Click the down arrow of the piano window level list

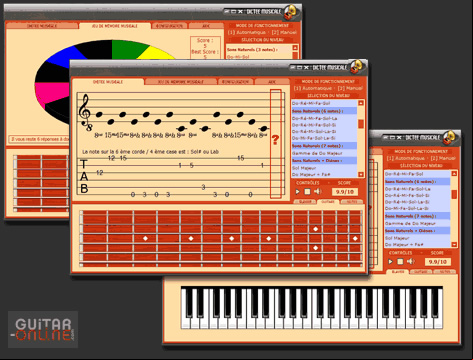coord(454,244)
